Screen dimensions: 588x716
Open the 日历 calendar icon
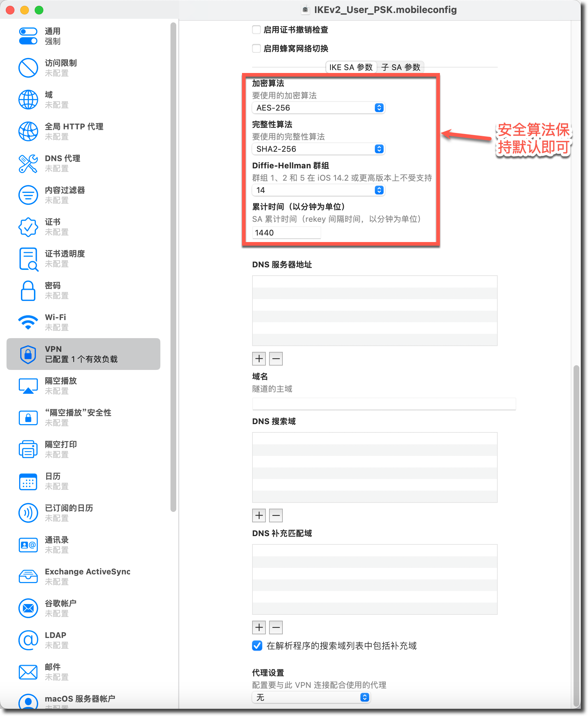(28, 481)
